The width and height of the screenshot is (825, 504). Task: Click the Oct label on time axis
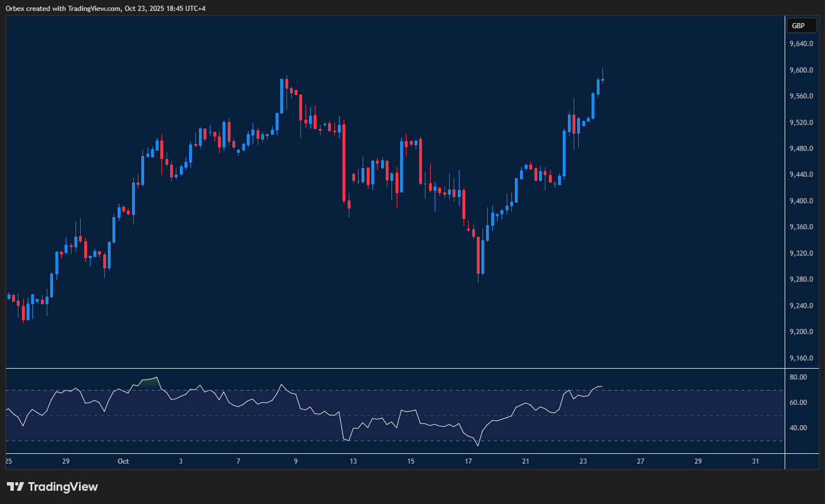tap(123, 461)
